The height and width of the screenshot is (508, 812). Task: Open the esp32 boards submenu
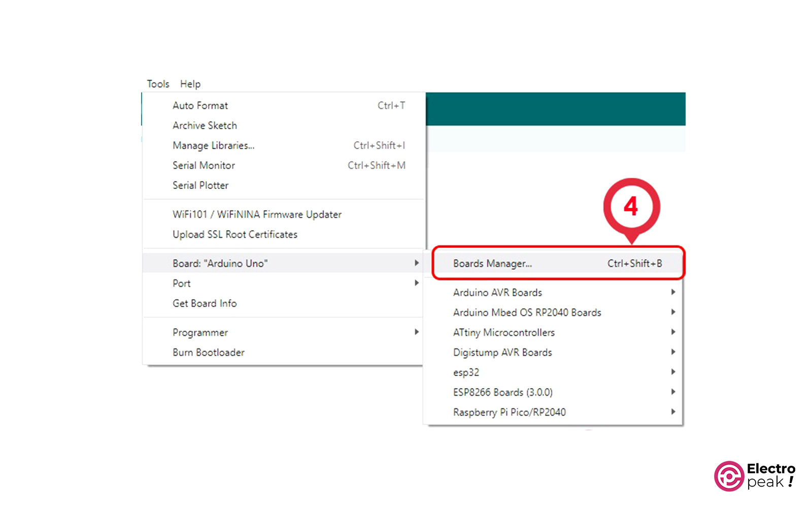[466, 372]
